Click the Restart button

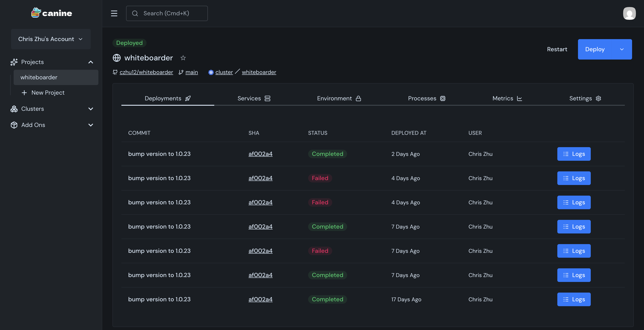coord(557,49)
